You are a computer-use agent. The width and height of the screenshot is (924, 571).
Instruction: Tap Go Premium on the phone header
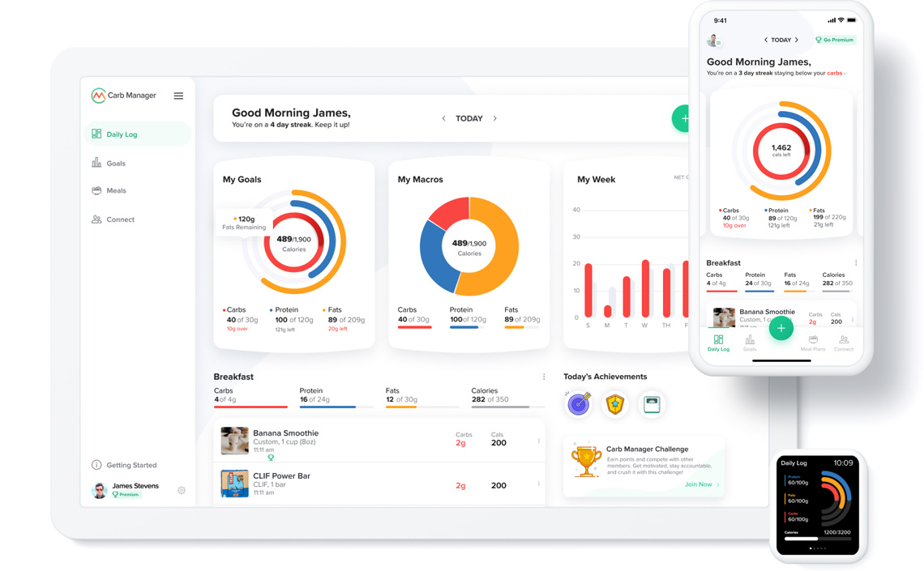[834, 39]
